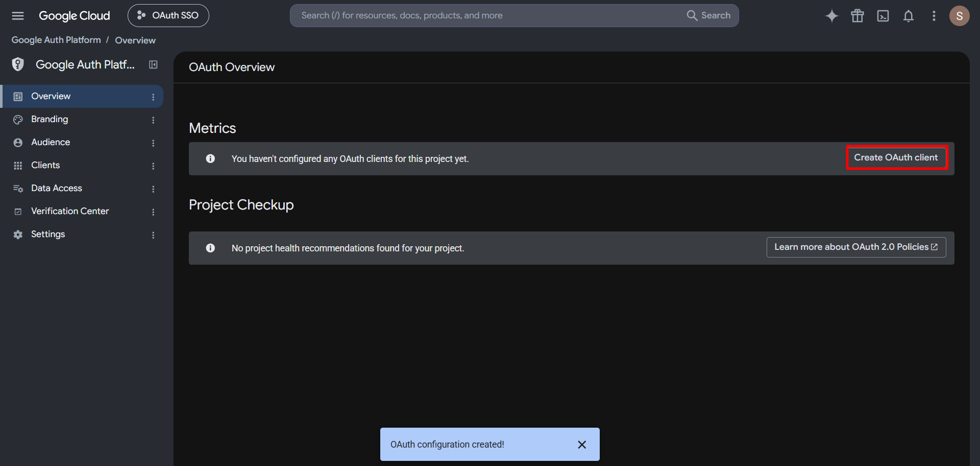Click the info icon in Metrics banner
The height and width of the screenshot is (466, 980).
[x=210, y=158]
